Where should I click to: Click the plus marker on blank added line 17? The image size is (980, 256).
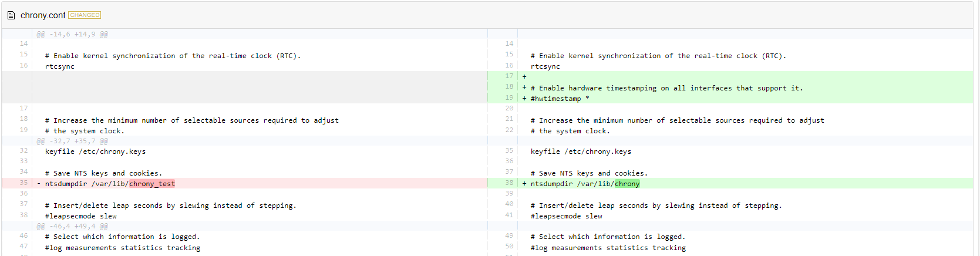pos(524,77)
